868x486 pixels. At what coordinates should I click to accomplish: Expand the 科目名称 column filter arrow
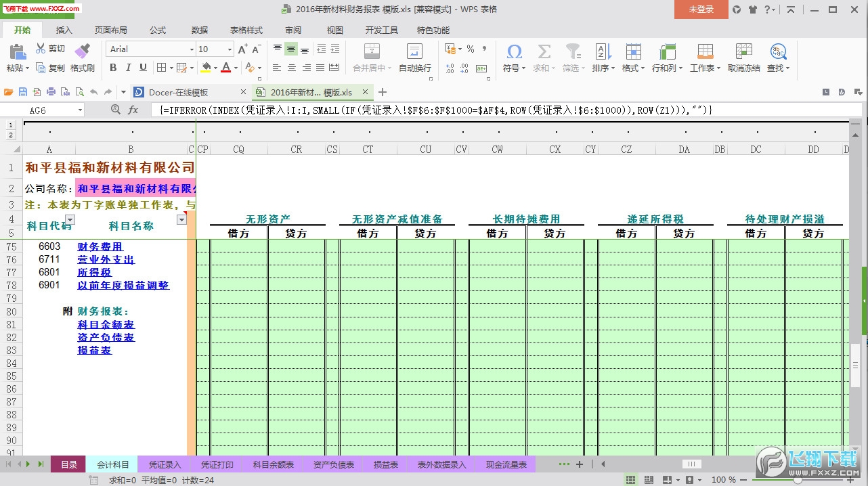(x=181, y=220)
